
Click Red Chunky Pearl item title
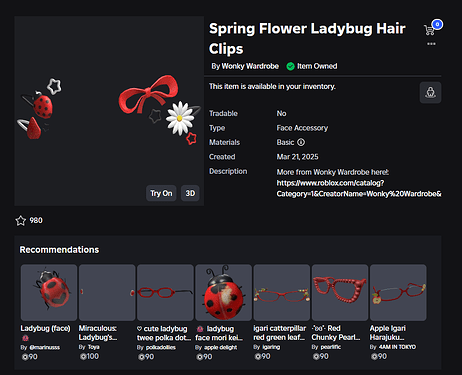[336, 333]
